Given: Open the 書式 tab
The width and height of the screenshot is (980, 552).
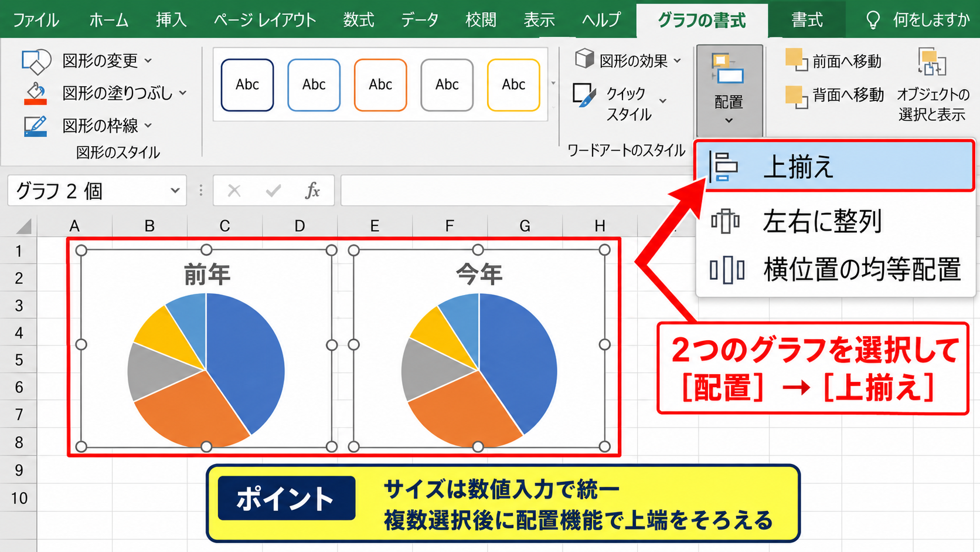Looking at the screenshot, I should tap(807, 20).
